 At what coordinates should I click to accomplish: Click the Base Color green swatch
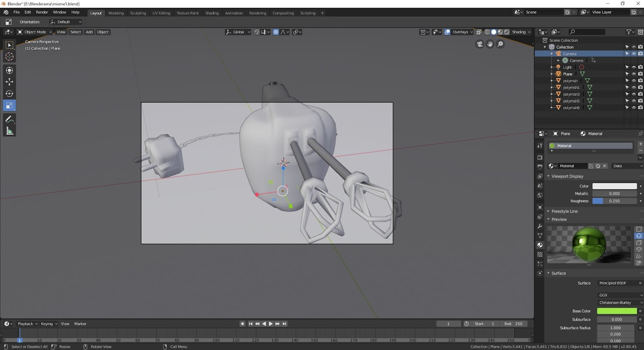[x=617, y=311]
